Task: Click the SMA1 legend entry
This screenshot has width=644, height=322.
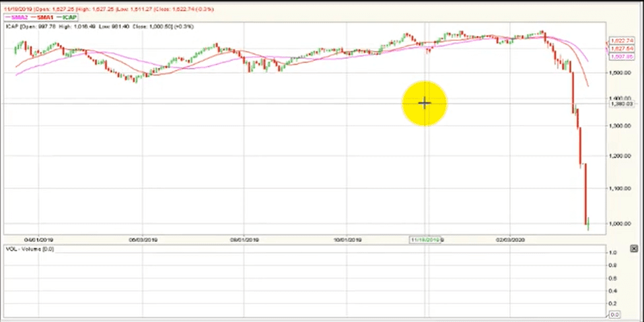Action: pos(42,17)
